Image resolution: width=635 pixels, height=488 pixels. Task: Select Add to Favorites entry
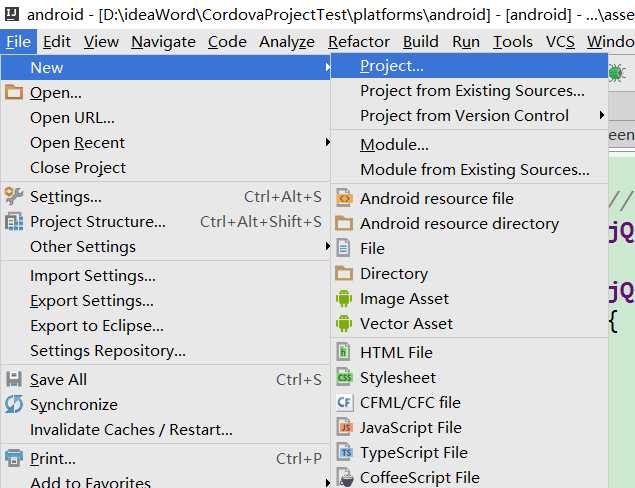coord(165,481)
